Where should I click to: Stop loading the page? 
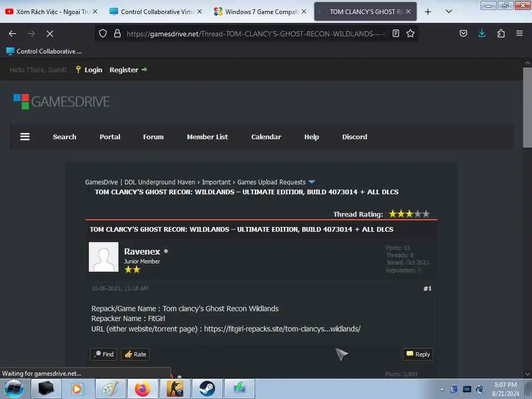(x=49, y=34)
